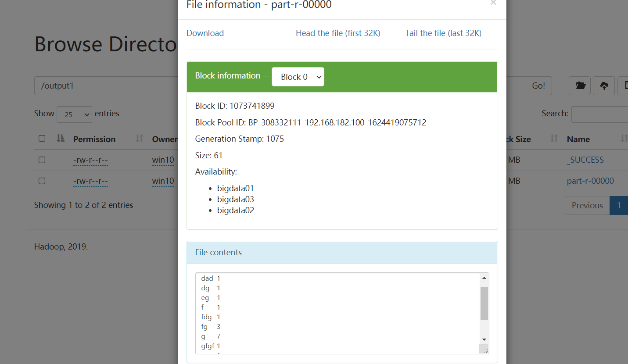Click the textarea resize grip icon
Viewport: 628px width, 364px height.
[x=484, y=349]
